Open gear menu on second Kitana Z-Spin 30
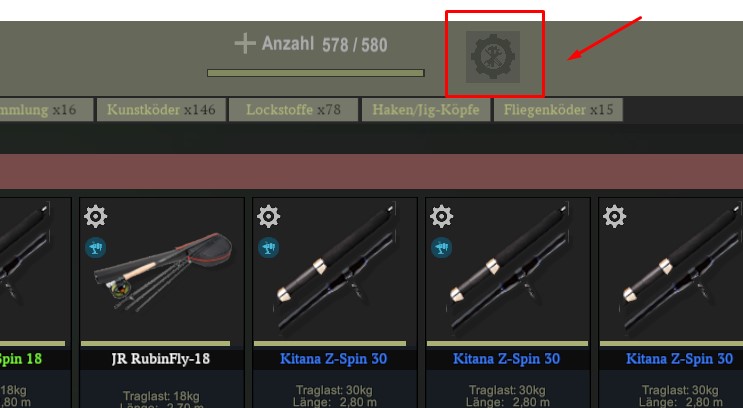The height and width of the screenshot is (408, 743). pyautogui.click(x=442, y=217)
